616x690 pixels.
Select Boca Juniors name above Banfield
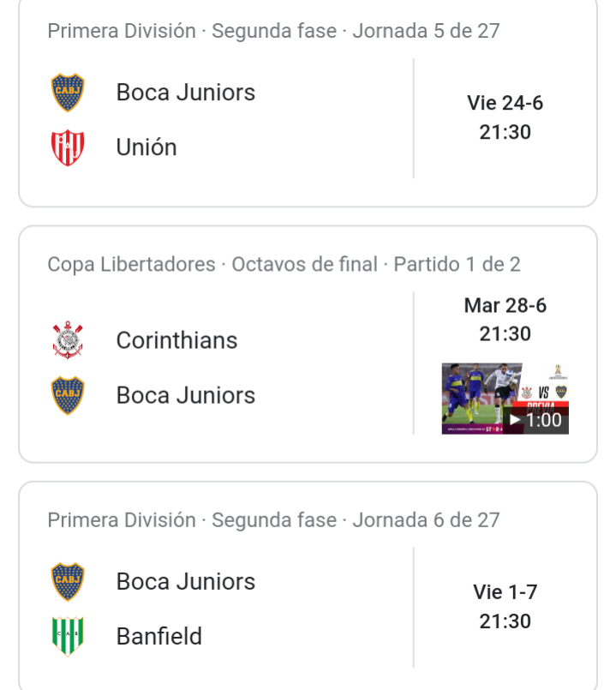click(186, 581)
